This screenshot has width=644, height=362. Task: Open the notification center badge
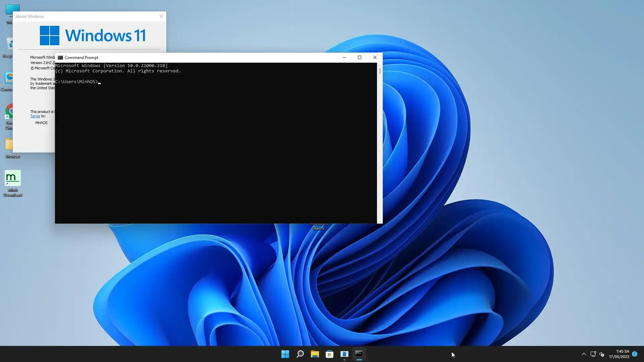[635, 354]
